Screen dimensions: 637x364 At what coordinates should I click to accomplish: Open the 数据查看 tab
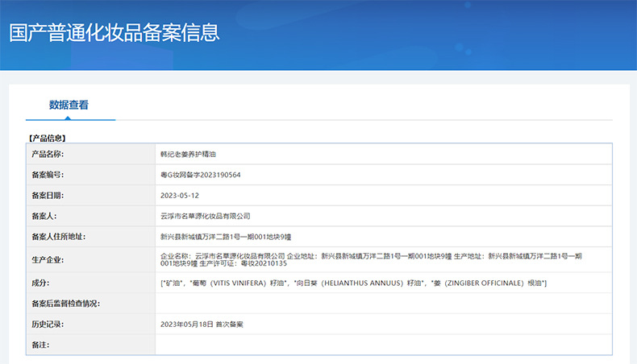[69, 105]
